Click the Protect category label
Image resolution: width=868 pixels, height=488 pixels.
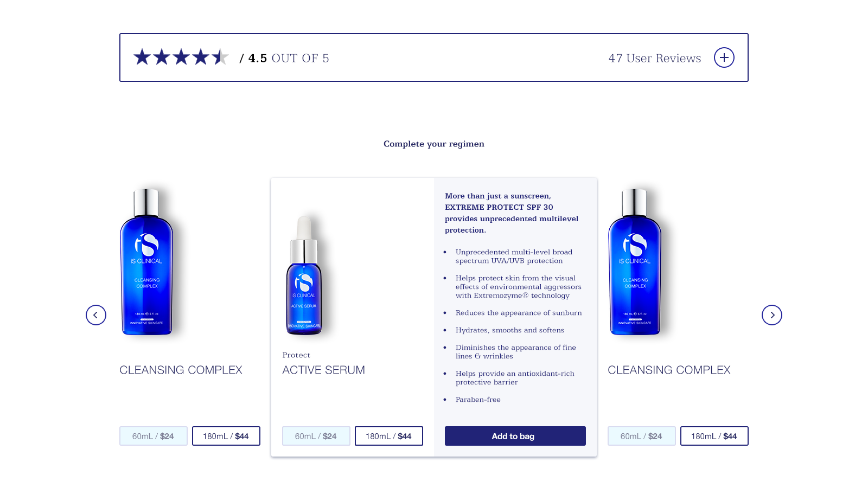coord(296,355)
